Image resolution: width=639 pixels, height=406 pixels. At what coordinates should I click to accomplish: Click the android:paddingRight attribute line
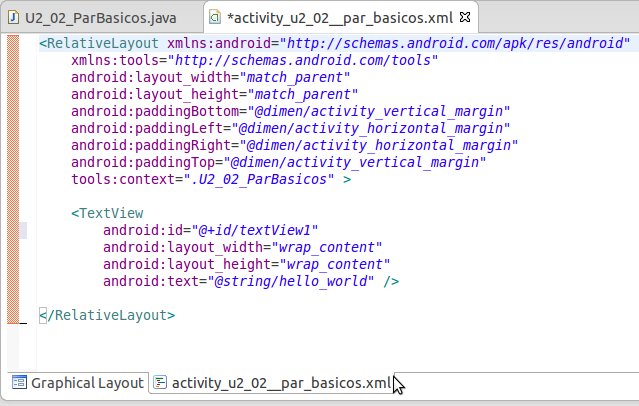click(294, 146)
